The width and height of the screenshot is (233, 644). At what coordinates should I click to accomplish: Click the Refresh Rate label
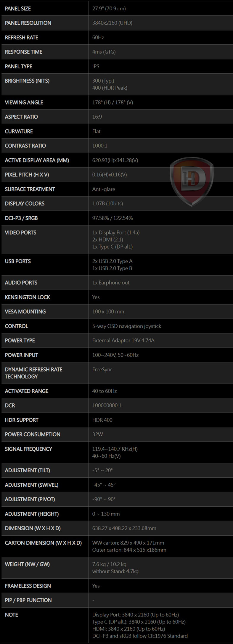click(x=21, y=38)
